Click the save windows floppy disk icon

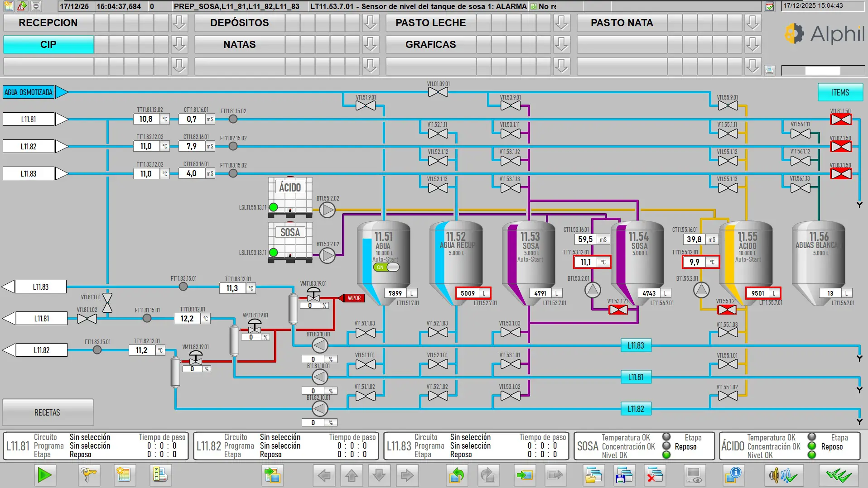[x=624, y=475]
